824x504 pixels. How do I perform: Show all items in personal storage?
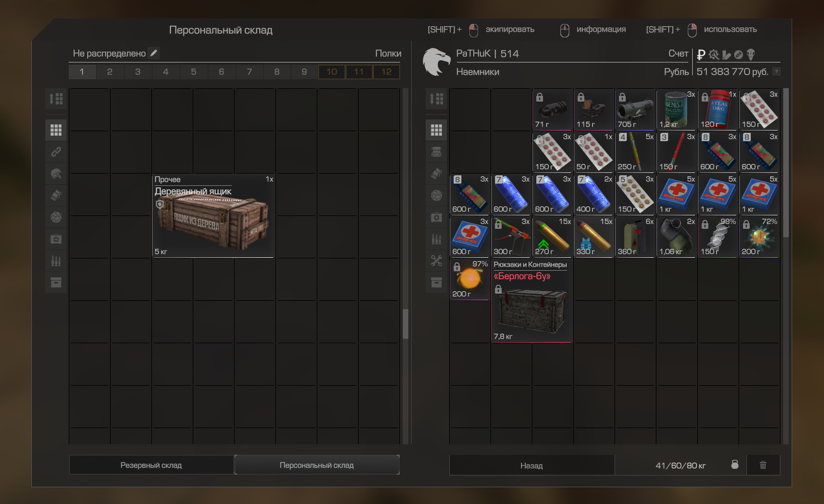(56, 130)
